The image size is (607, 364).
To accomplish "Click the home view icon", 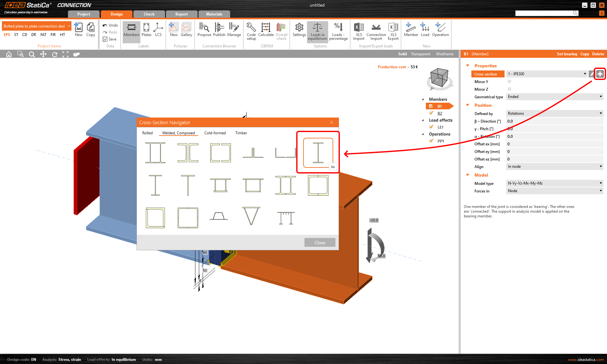I will click(x=9, y=54).
